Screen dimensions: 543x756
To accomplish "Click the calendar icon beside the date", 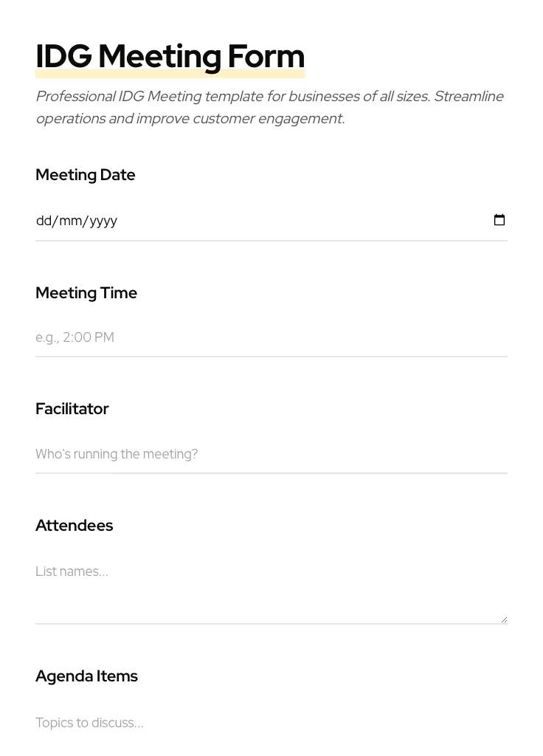I will pyautogui.click(x=499, y=220).
